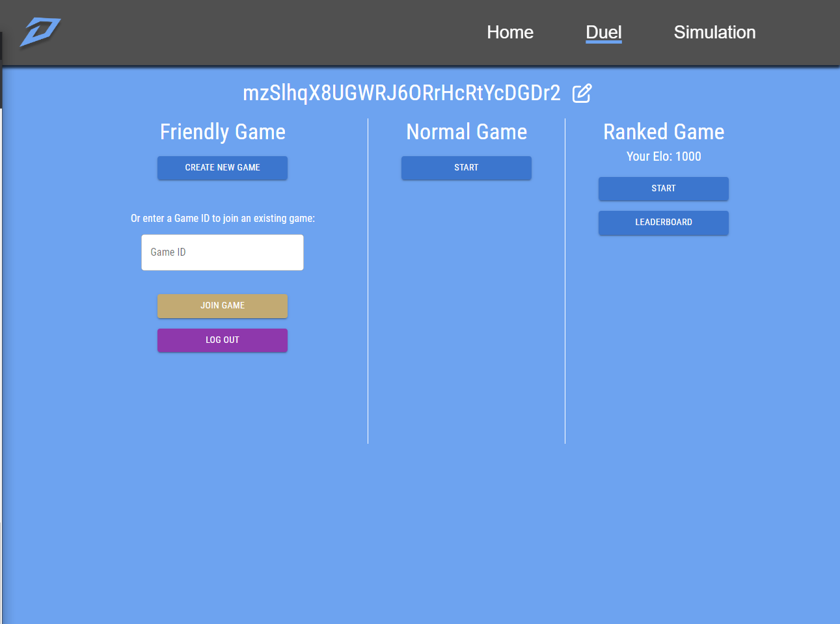Viewport: 840px width, 624px height.
Task: Click JOIN GAME to join an existing game
Action: (x=222, y=305)
